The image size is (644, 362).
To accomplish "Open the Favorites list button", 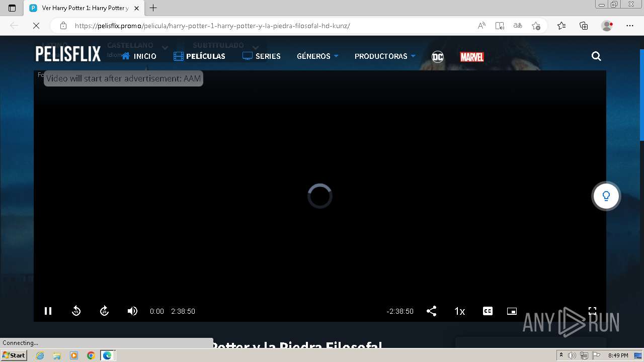I will tap(561, 26).
